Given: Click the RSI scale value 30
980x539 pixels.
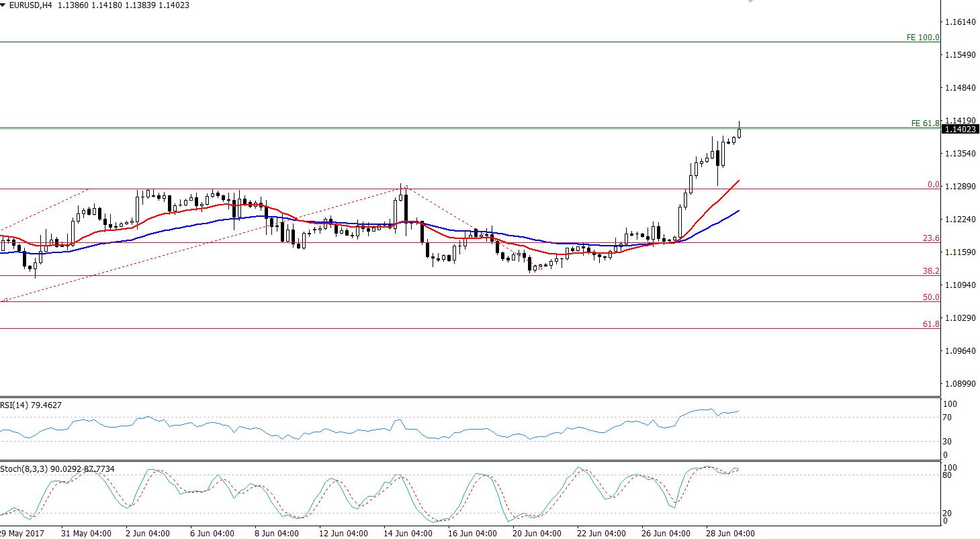Looking at the screenshot, I should pyautogui.click(x=948, y=442).
